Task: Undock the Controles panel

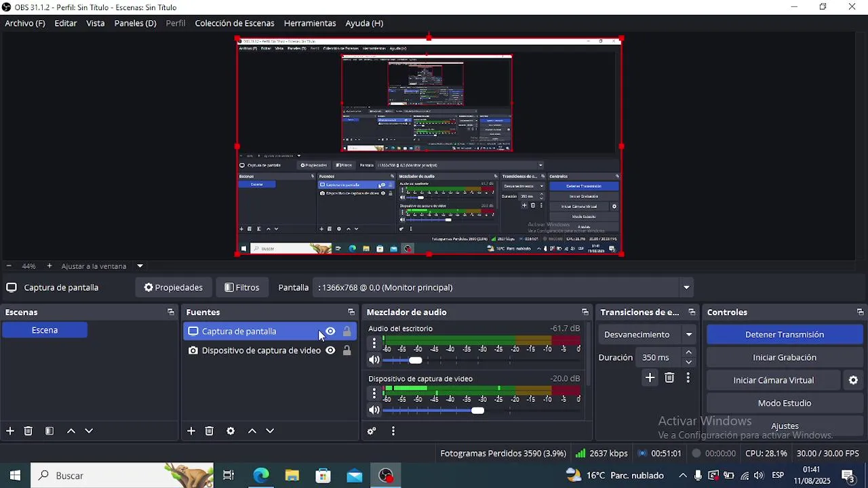Action: pyautogui.click(x=861, y=312)
